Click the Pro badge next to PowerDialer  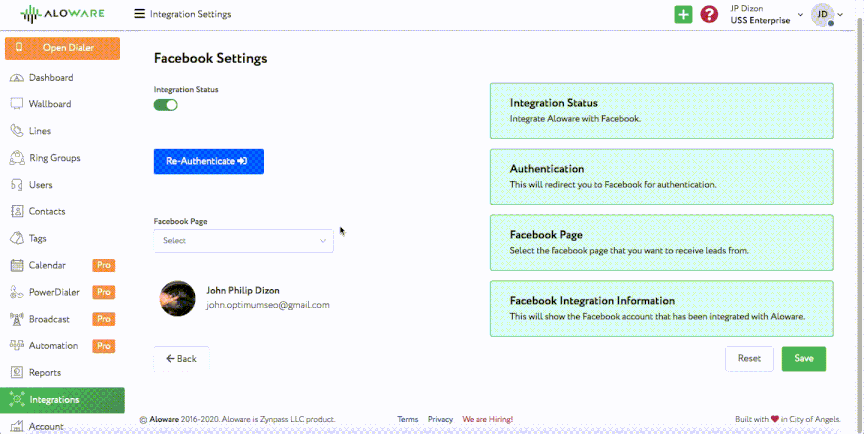pyautogui.click(x=104, y=292)
